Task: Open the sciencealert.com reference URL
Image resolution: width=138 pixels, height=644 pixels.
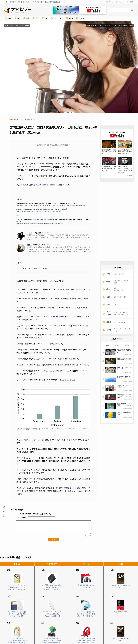Action: [51, 206]
